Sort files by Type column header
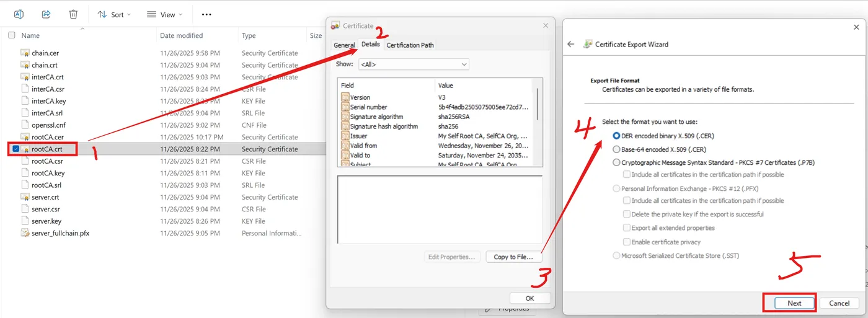868x318 pixels. 249,36
